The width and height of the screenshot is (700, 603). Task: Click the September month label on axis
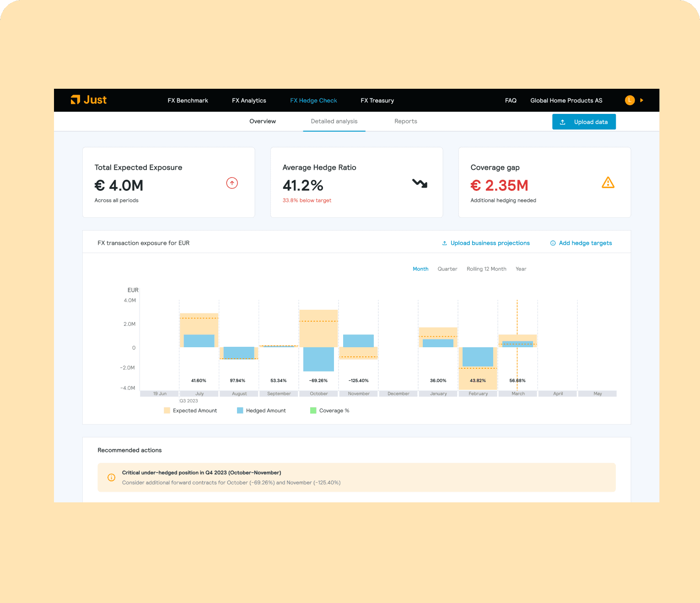(279, 393)
